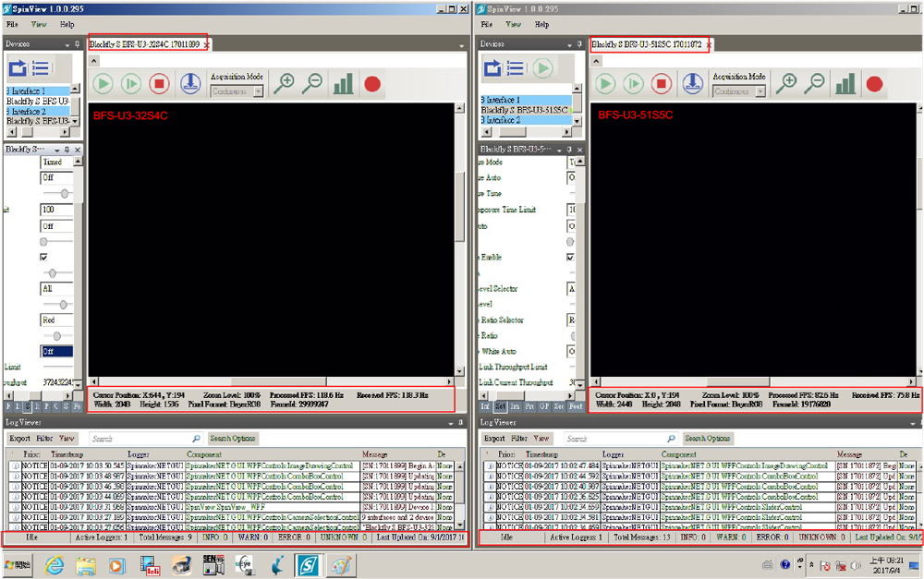Toggle the Enable checkbox in right properties panel

[572, 258]
